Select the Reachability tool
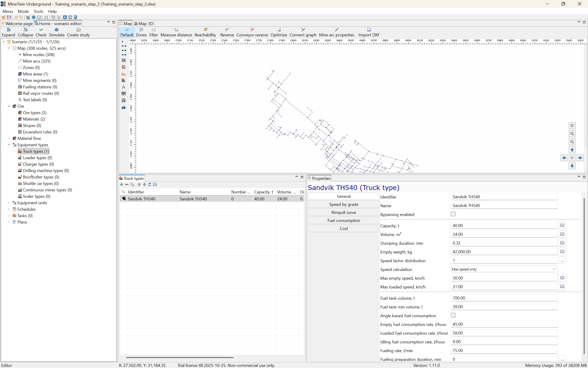 [205, 32]
